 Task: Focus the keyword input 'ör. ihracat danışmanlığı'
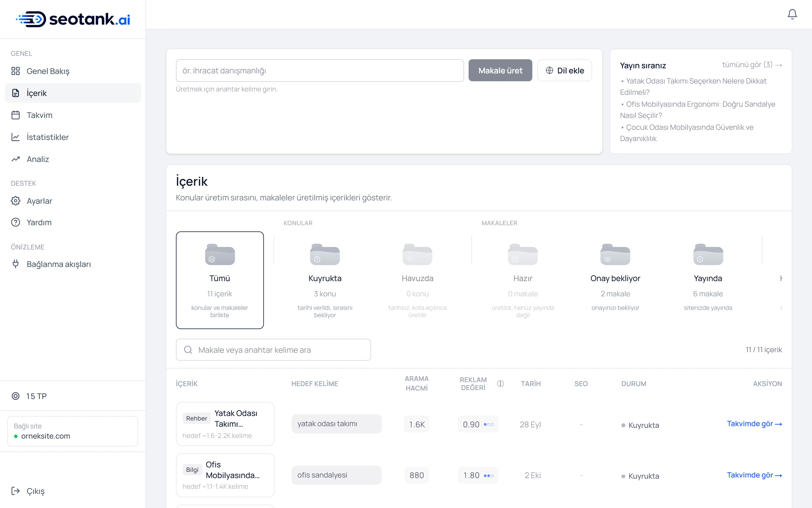(x=320, y=71)
